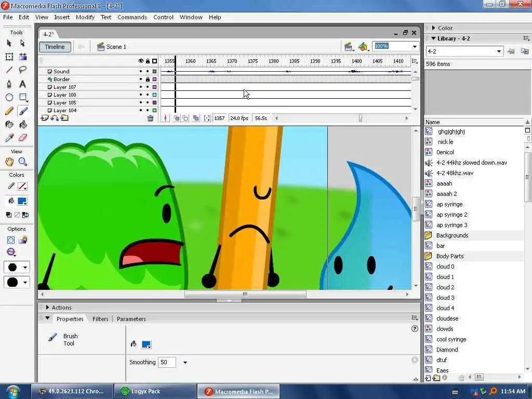This screenshot has height=399, width=532.
Task: Select the Free Transform tool
Action: tap(9, 57)
